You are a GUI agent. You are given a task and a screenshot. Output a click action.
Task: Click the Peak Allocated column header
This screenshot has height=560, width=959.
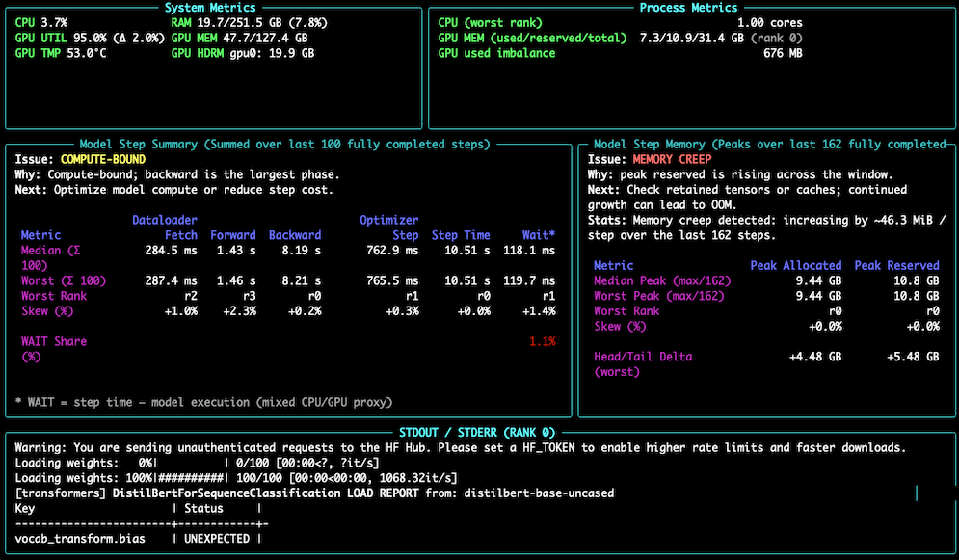click(x=796, y=266)
